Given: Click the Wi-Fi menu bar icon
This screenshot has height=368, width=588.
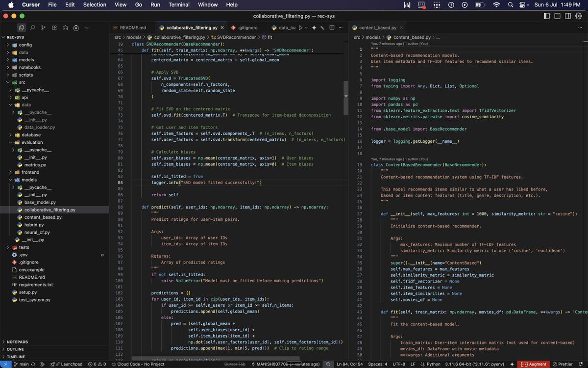Looking at the screenshot, I should pyautogui.click(x=496, y=5).
